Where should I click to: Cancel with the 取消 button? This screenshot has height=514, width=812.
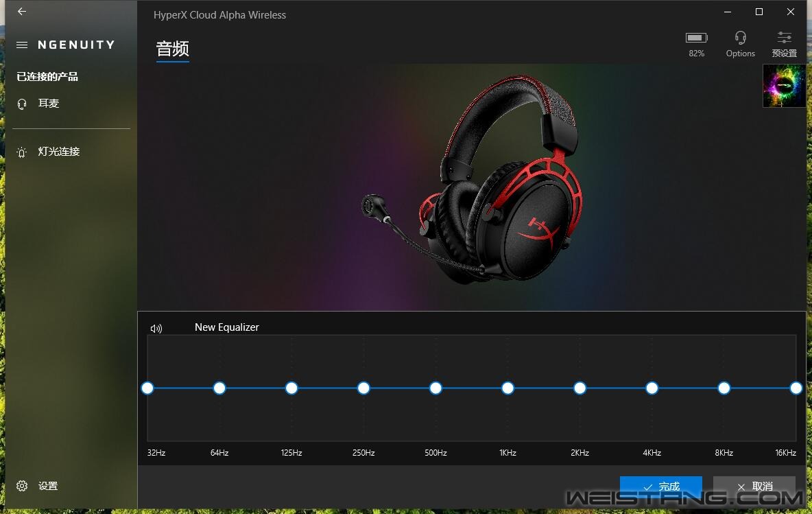pyautogui.click(x=754, y=487)
